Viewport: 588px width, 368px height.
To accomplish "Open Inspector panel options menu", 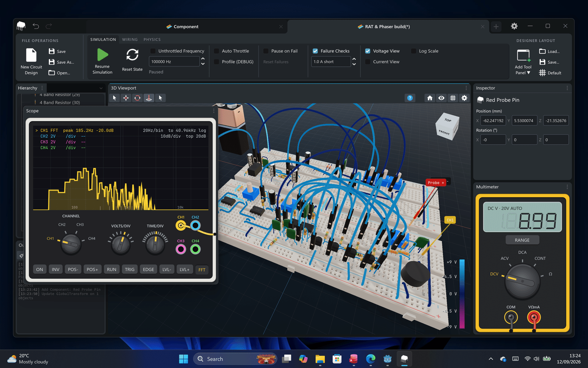I will pos(567,88).
